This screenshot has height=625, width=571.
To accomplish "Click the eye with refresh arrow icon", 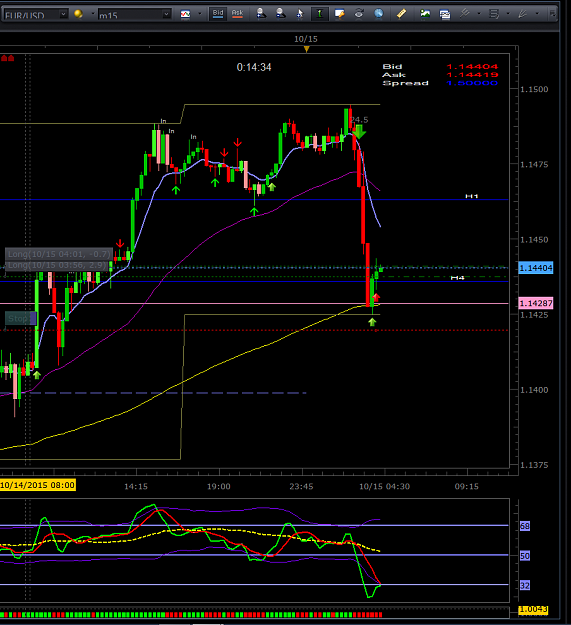I will pyautogui.click(x=359, y=14).
